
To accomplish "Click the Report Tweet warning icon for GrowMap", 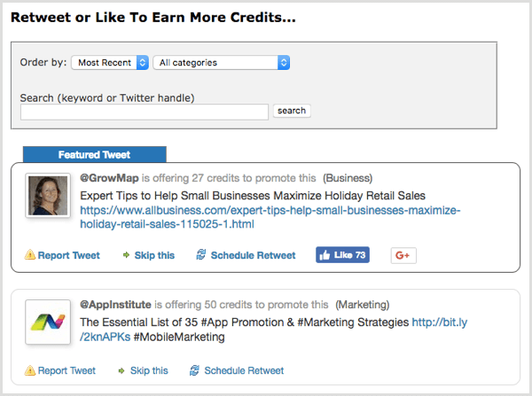I will (31, 255).
